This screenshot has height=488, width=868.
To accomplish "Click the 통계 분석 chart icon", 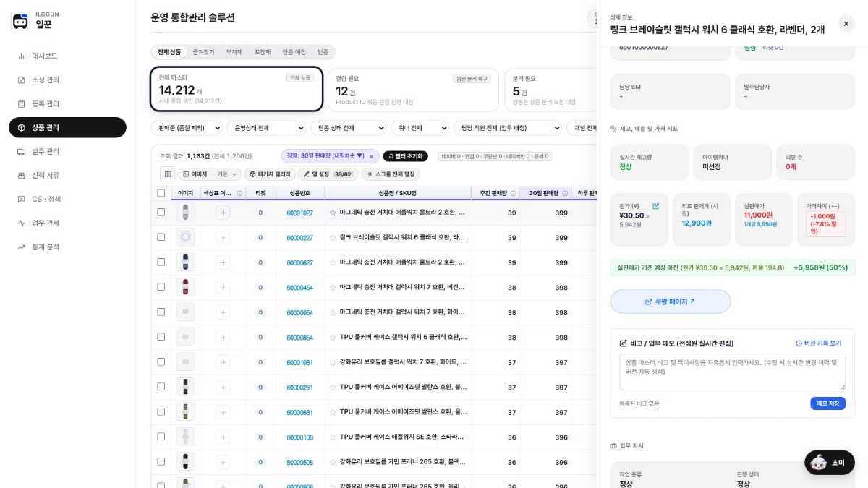I will coord(22,247).
